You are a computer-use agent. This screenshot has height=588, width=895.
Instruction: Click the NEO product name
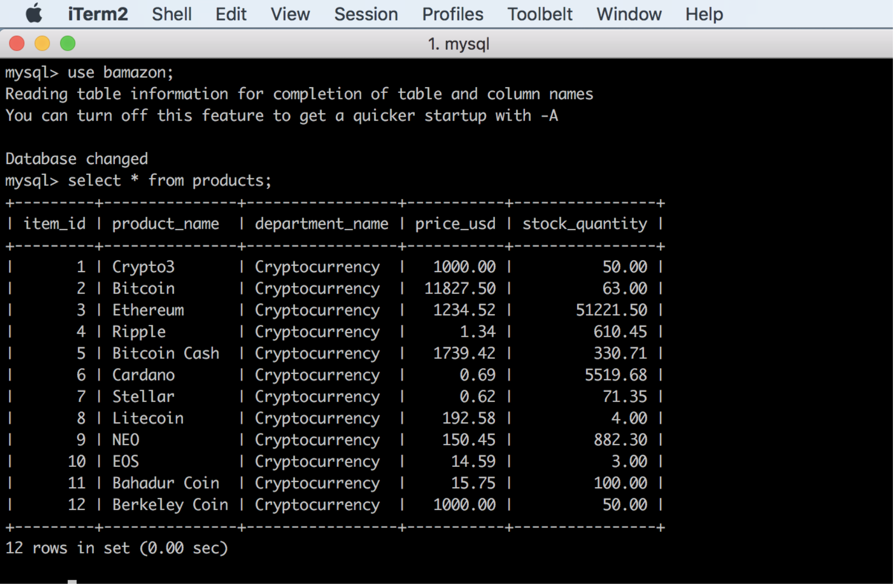point(126,440)
